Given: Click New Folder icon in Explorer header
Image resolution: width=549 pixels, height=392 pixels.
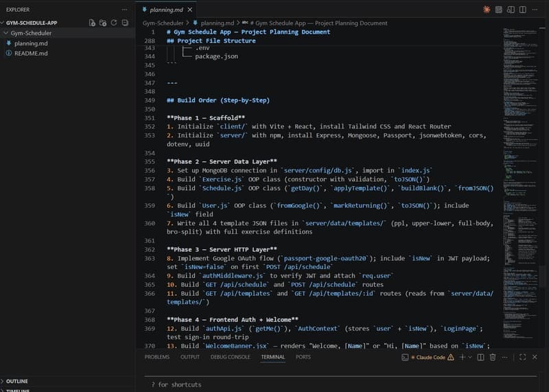Looking at the screenshot, I should tap(102, 23).
